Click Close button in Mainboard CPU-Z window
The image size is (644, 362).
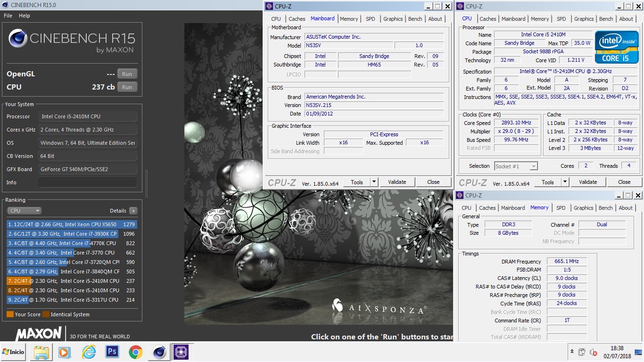coord(433,182)
